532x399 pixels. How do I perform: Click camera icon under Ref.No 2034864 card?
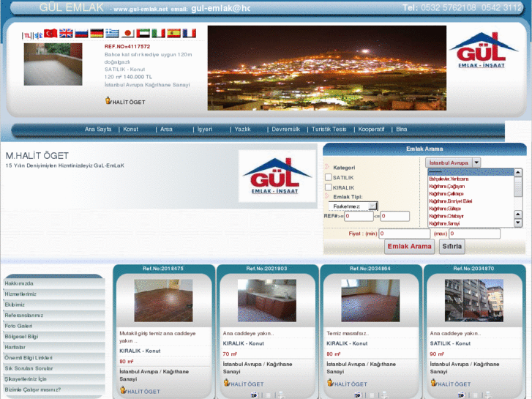tap(358, 395)
